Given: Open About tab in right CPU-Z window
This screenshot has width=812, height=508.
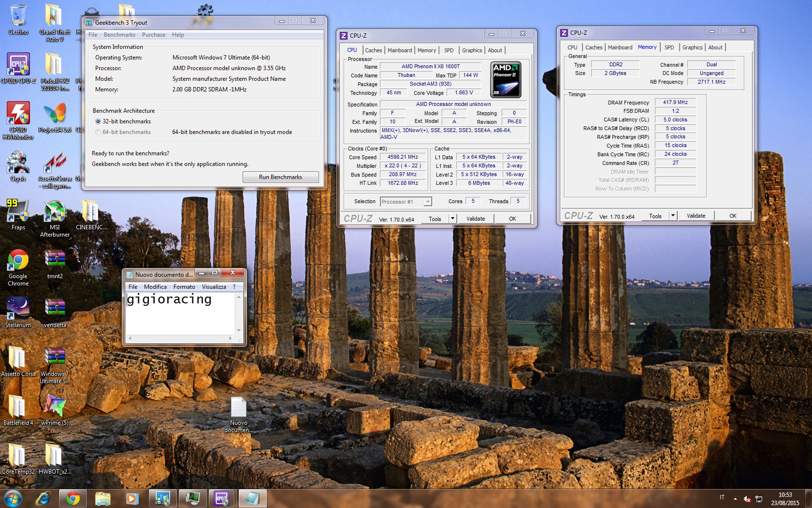Looking at the screenshot, I should [715, 47].
